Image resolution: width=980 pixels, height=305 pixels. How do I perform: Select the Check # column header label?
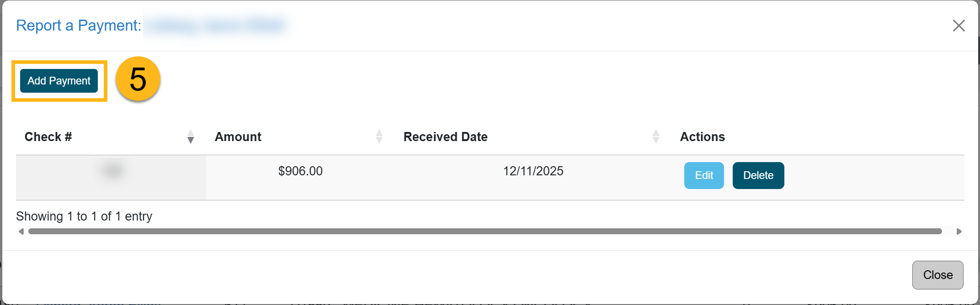[x=48, y=137]
